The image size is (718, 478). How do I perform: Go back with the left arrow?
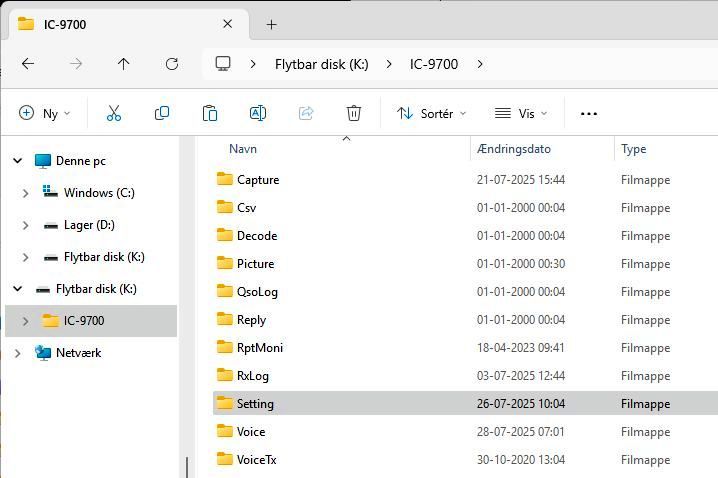28,64
